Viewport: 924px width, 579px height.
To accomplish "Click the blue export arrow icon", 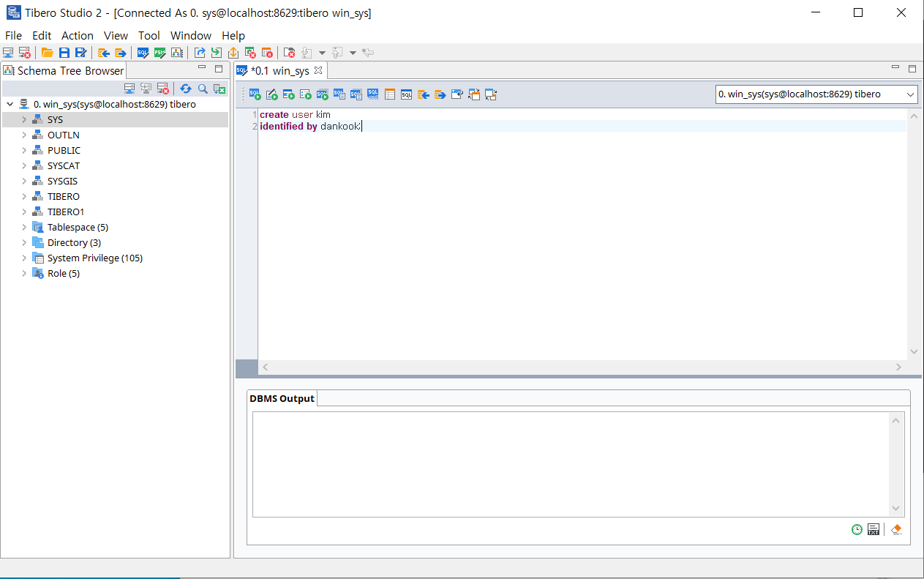I will [200, 53].
